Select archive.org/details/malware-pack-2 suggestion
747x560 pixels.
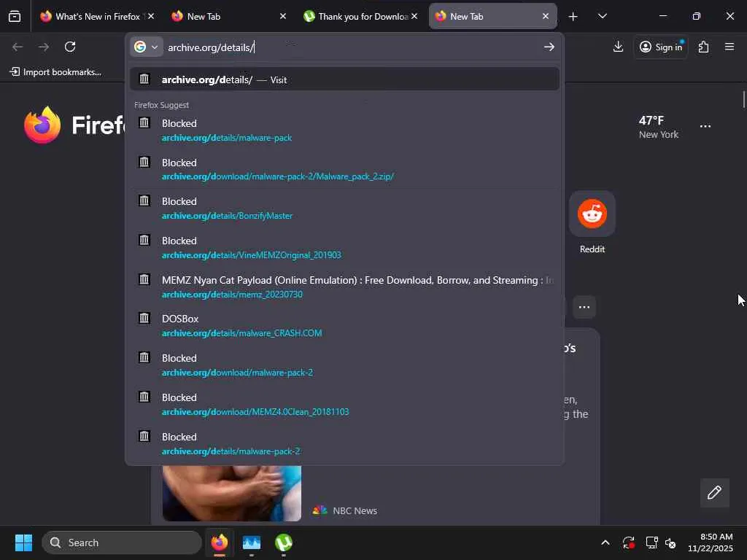tap(344, 443)
